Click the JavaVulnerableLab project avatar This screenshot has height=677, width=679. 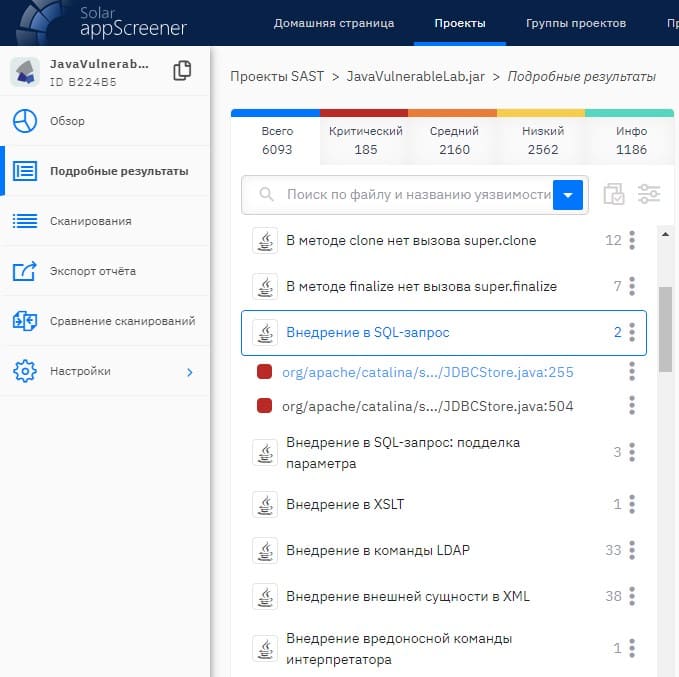click(25, 72)
